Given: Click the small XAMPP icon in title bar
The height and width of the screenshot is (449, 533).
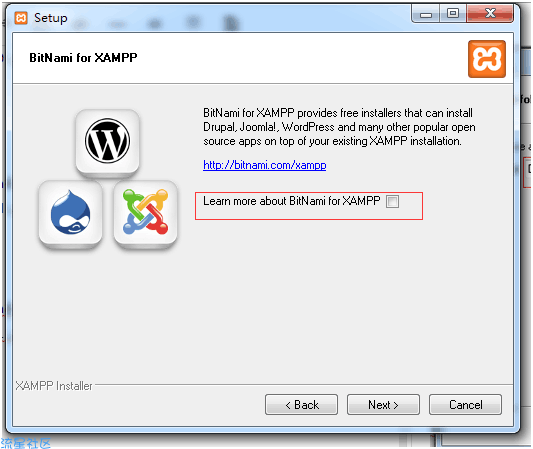Looking at the screenshot, I should pos(21,18).
